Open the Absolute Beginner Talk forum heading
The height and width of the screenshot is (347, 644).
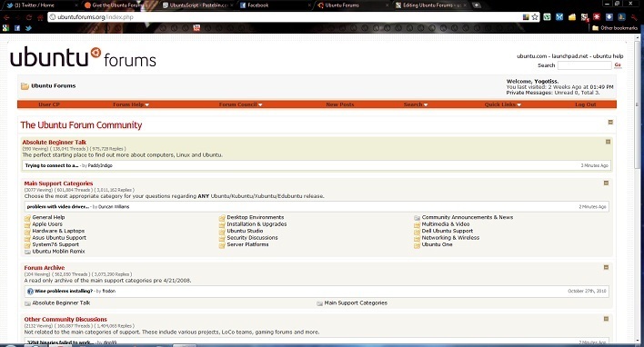click(55, 143)
